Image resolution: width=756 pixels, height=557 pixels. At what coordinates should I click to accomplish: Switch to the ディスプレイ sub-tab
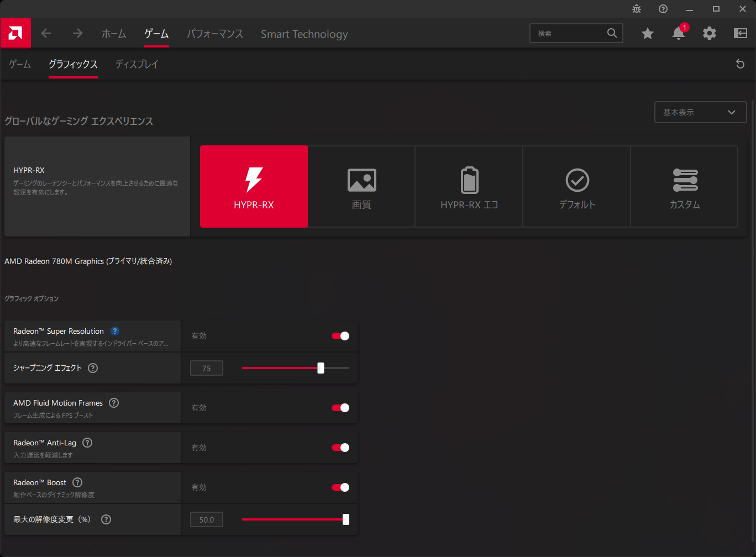tap(137, 64)
